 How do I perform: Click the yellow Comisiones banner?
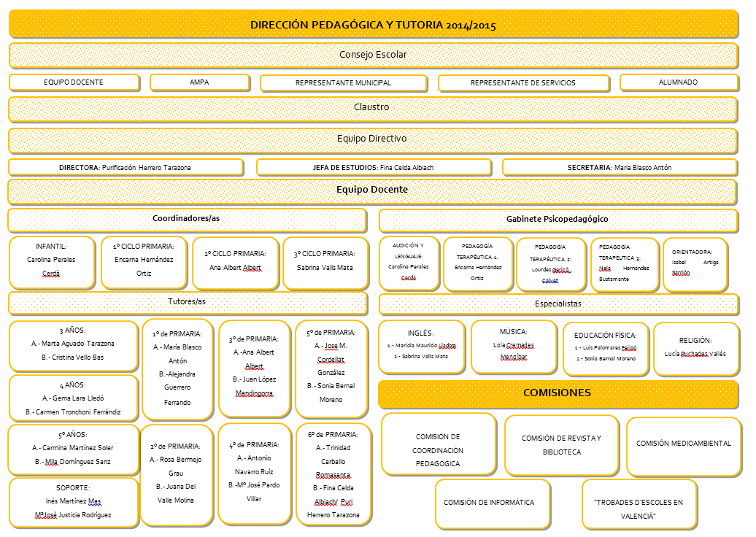tap(557, 393)
